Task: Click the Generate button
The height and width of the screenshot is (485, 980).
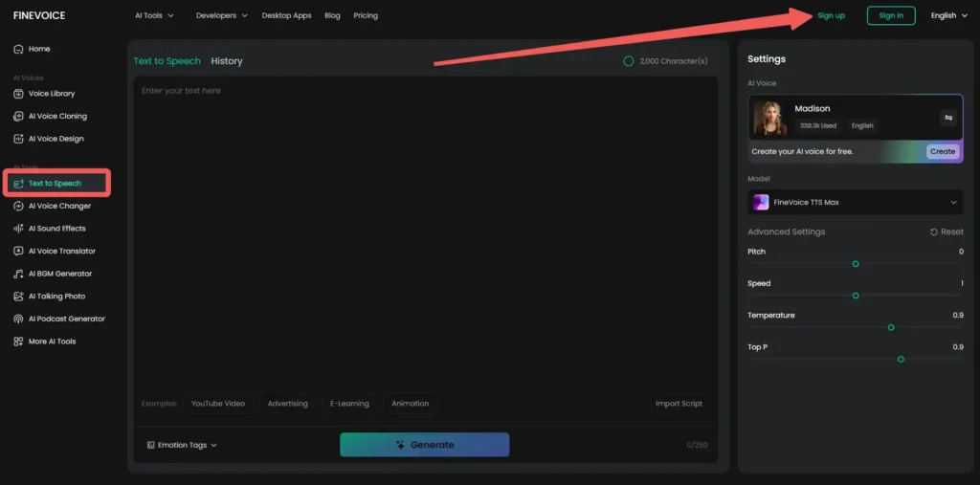Action: 424,445
